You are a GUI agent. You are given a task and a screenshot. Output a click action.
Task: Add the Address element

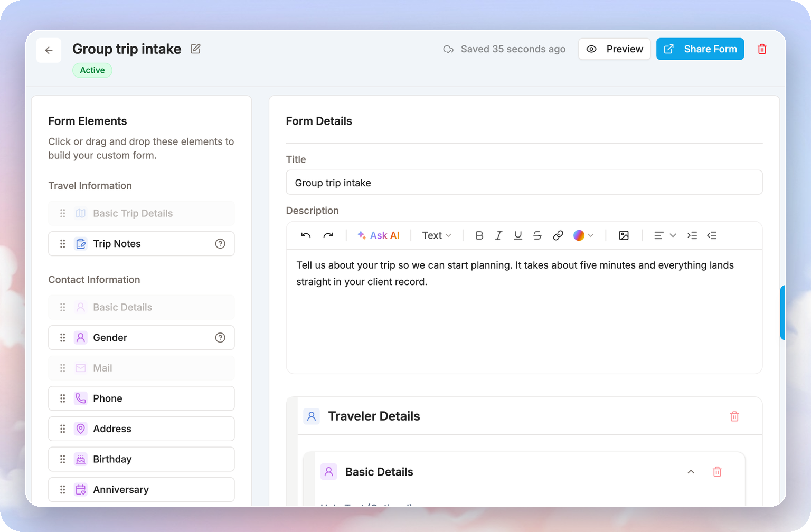pos(142,429)
